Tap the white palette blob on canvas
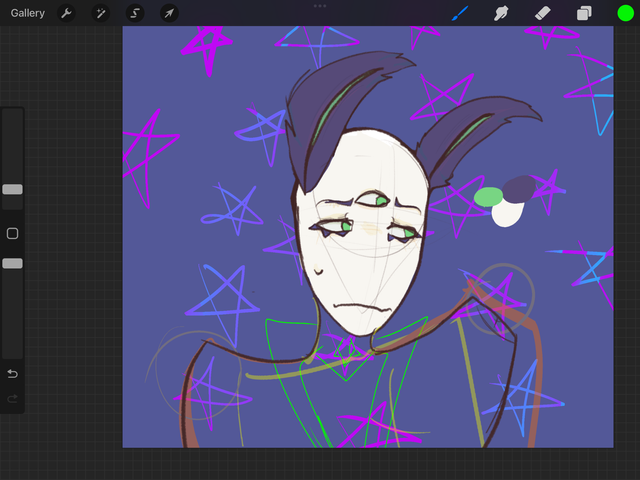Image resolution: width=640 pixels, height=480 pixels. [507, 213]
